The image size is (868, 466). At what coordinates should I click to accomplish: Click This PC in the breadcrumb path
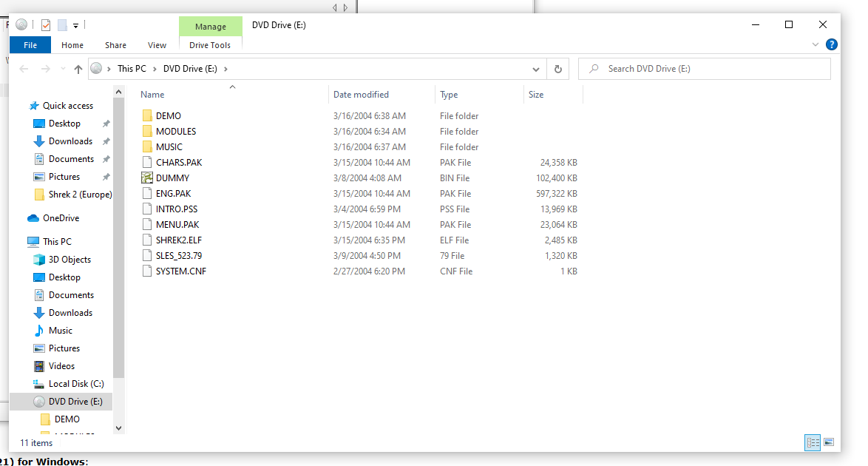132,69
